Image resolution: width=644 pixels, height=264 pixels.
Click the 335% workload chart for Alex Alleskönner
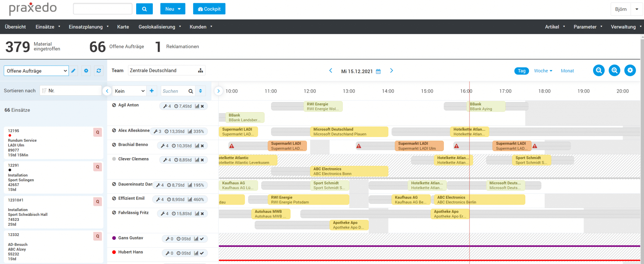point(196,131)
